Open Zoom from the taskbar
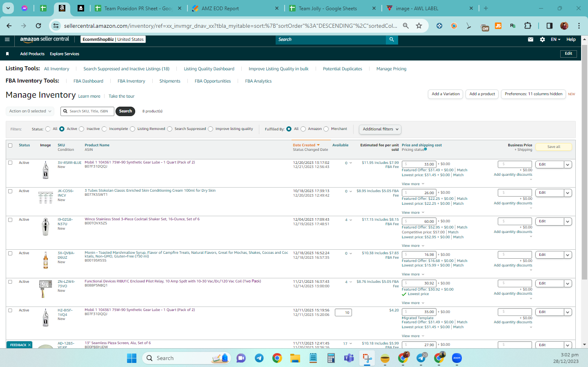The height and width of the screenshot is (367, 588). click(457, 358)
